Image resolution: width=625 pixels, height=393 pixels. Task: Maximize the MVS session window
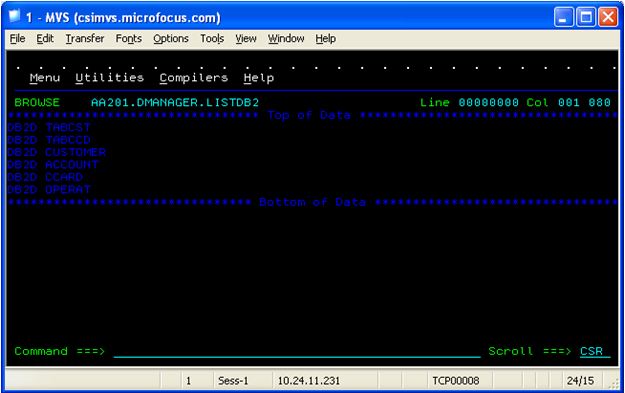(586, 17)
